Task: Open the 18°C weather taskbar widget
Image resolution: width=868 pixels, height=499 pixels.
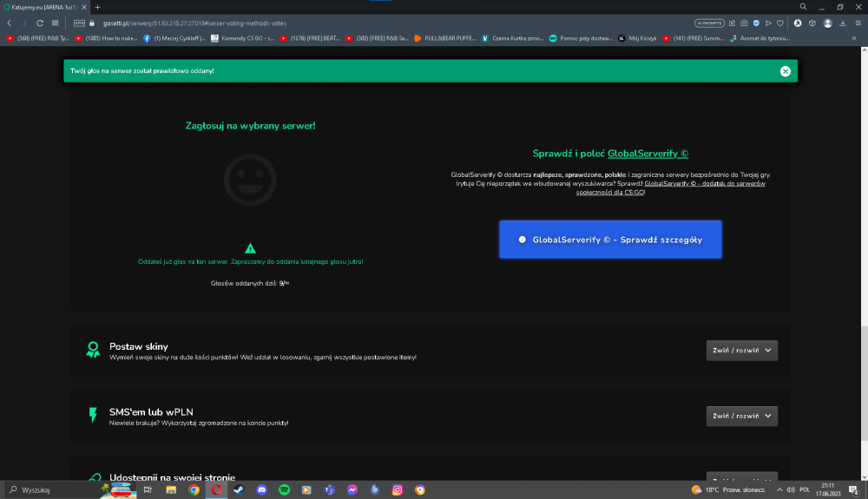Action: point(728,489)
